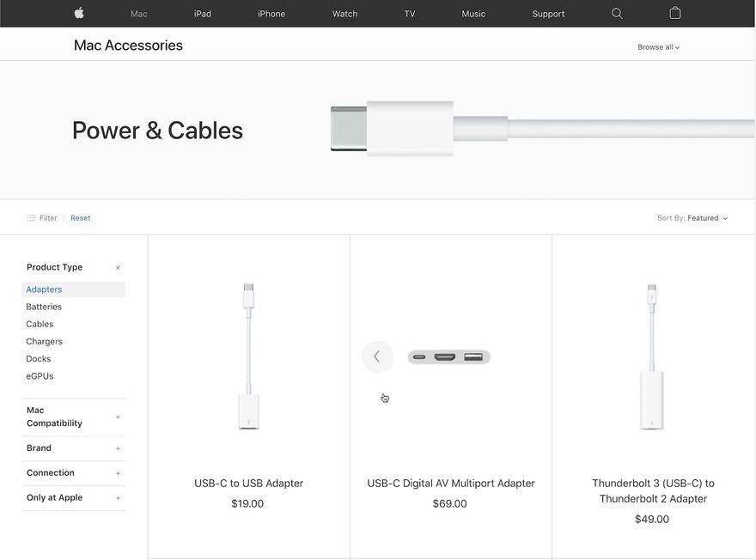756x560 pixels.
Task: Open the TV menu item
Action: click(409, 14)
